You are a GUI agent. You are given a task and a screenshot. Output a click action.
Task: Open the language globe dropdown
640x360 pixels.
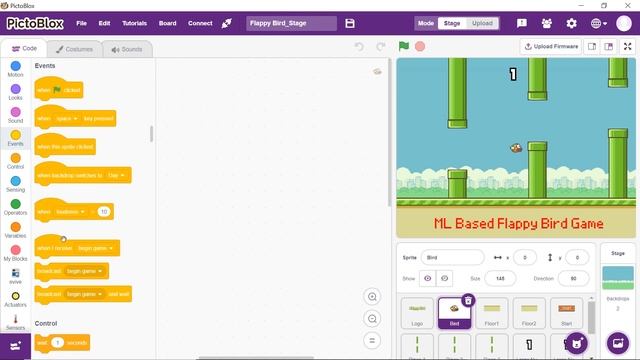[599, 23]
